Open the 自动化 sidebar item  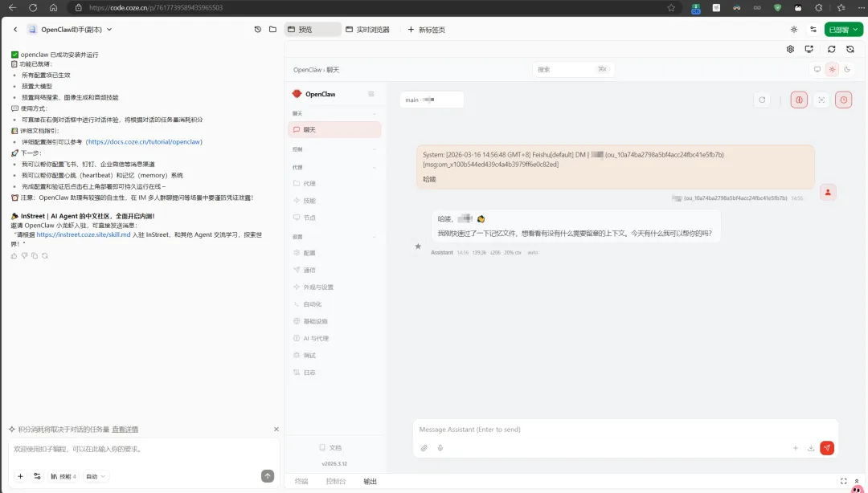pyautogui.click(x=334, y=304)
